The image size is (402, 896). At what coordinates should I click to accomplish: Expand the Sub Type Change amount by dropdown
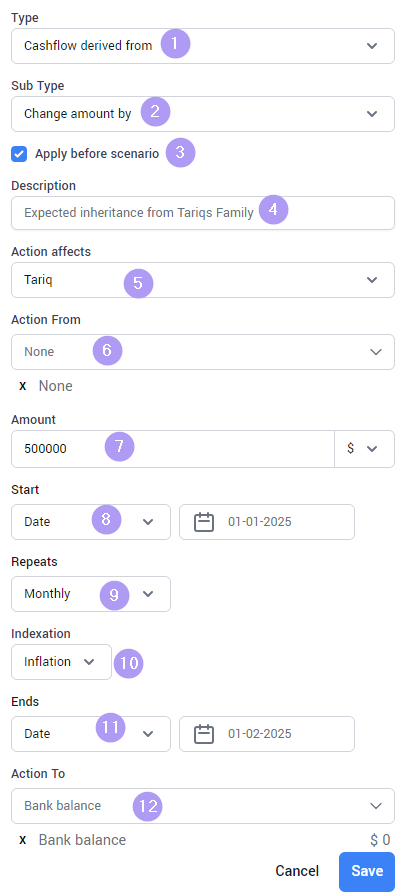(203, 114)
